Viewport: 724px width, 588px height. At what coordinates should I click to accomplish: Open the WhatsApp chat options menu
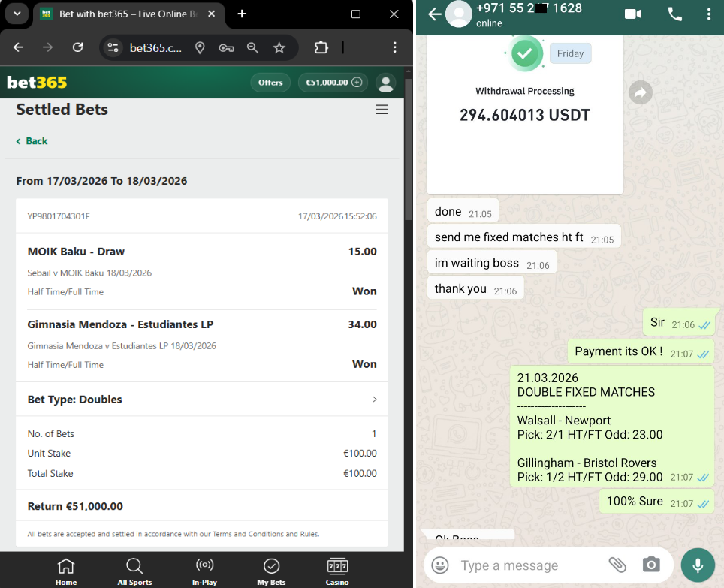coord(709,14)
